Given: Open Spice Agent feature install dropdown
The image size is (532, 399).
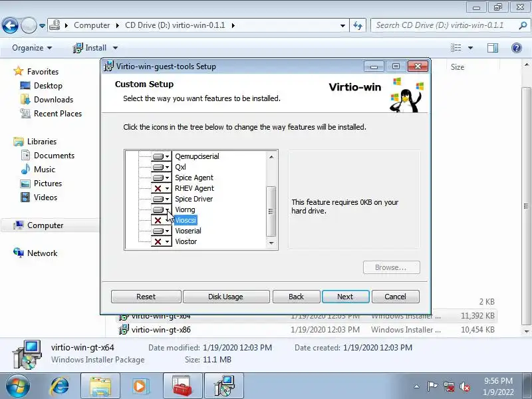Looking at the screenshot, I should 161,178.
